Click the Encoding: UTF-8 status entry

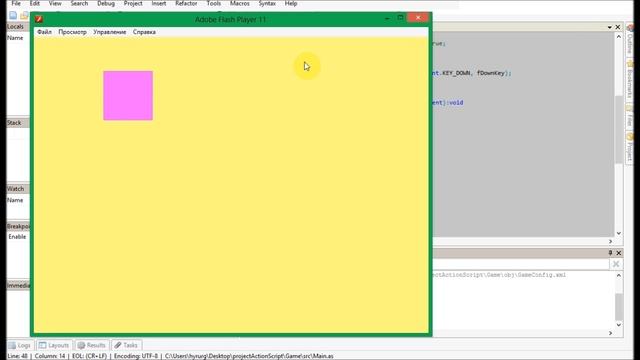tap(136, 356)
